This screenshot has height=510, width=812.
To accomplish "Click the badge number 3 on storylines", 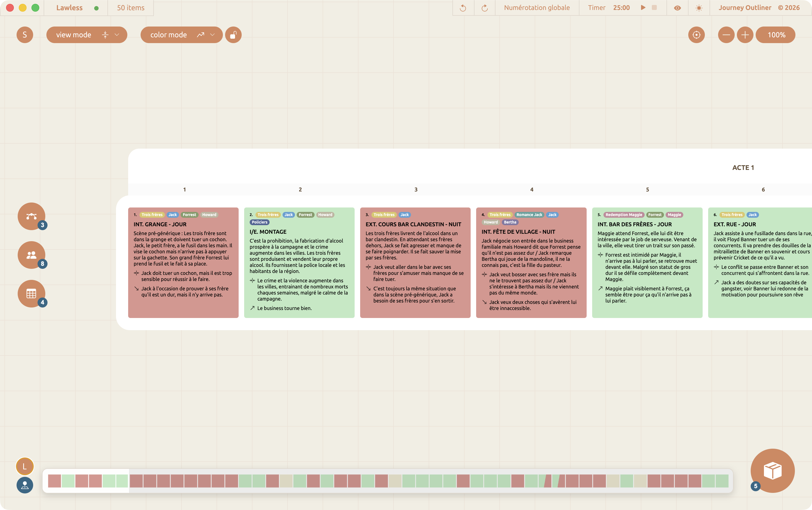I will tap(42, 225).
